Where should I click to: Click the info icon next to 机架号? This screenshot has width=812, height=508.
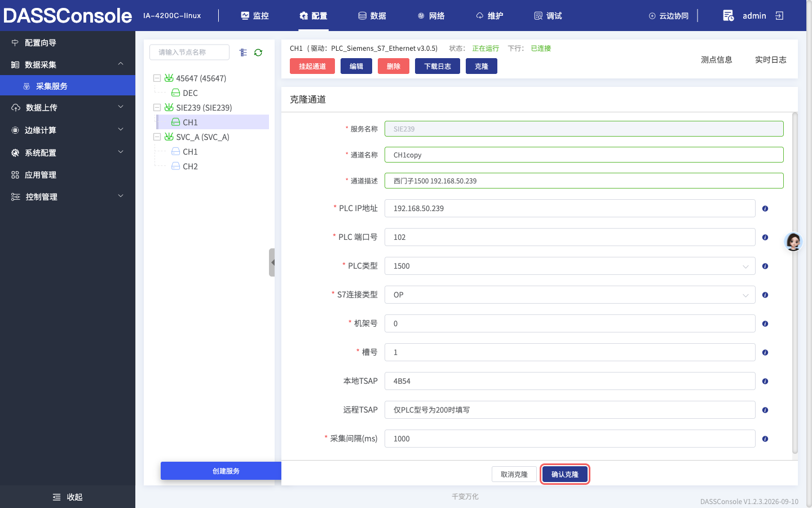(765, 324)
